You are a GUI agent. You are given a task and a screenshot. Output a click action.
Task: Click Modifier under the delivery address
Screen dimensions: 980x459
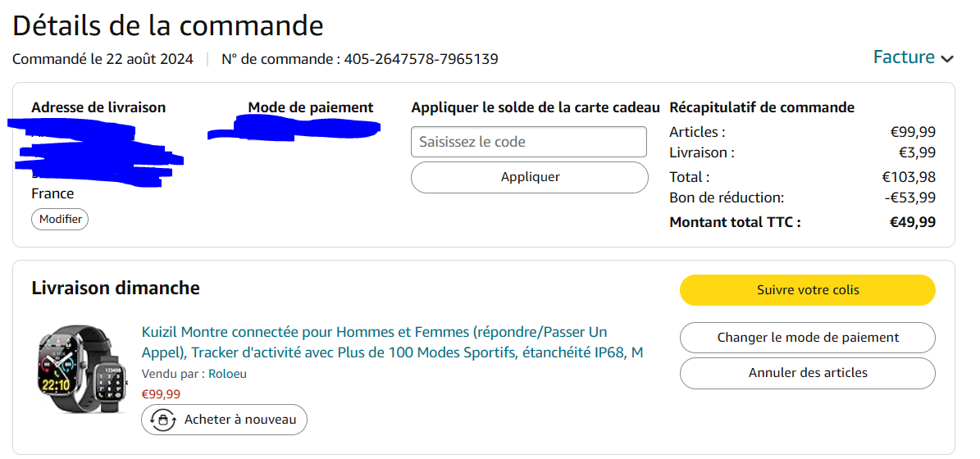(61, 219)
